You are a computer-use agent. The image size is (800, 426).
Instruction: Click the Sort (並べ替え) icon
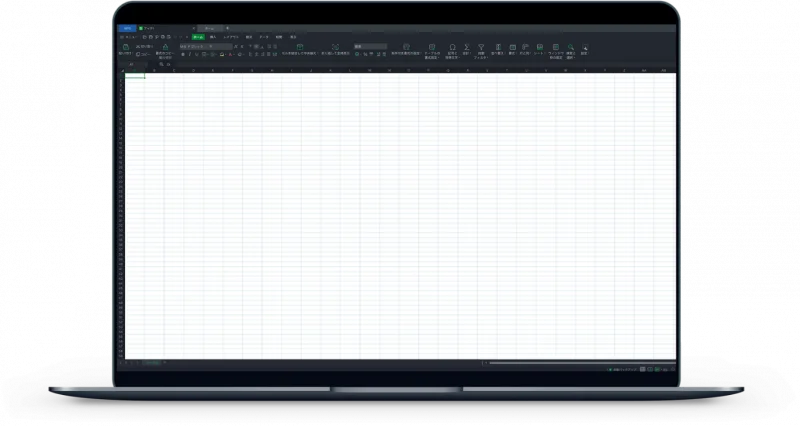pyautogui.click(x=498, y=47)
